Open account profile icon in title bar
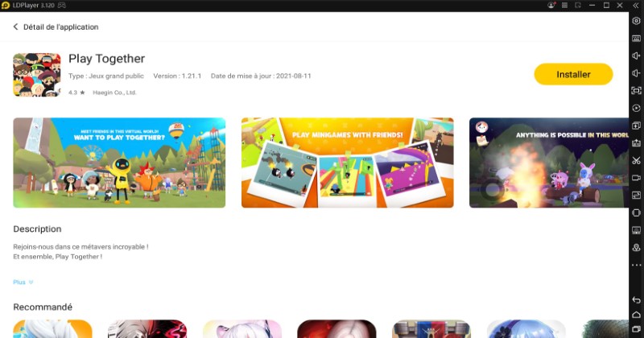Screen dimensions: 644x338 click(551, 6)
